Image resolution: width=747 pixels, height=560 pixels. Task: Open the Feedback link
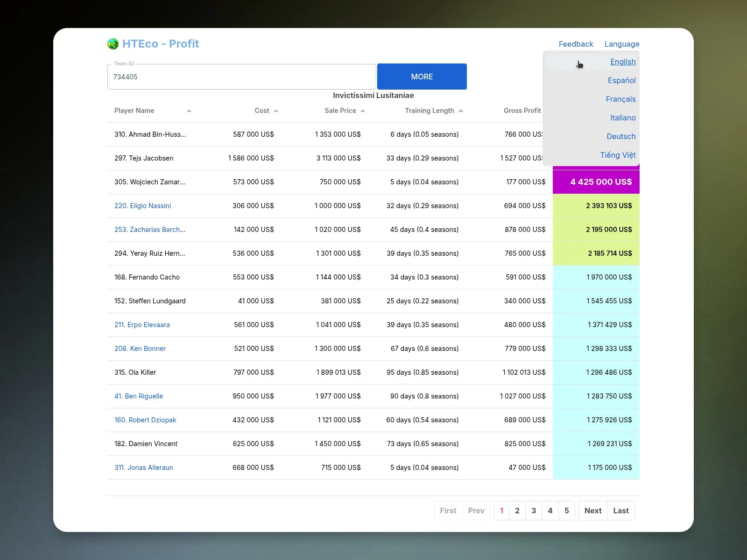576,44
